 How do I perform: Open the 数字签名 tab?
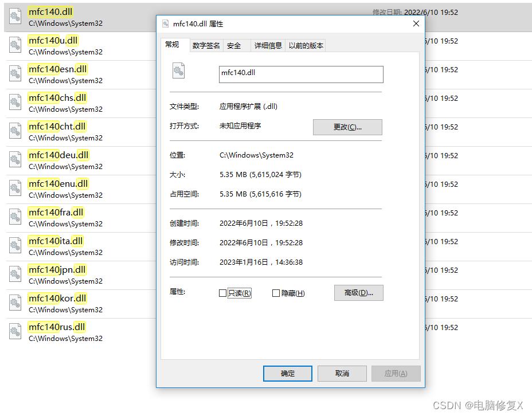point(206,45)
